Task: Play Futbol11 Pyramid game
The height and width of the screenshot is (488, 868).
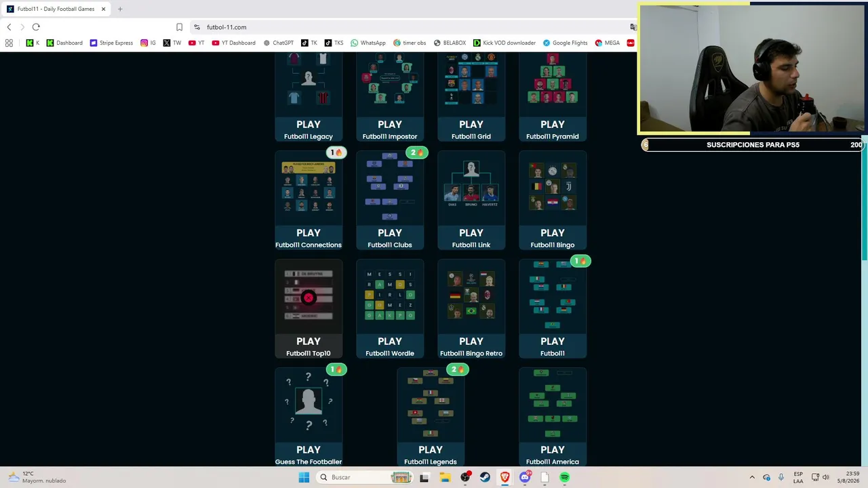Action: (x=553, y=124)
